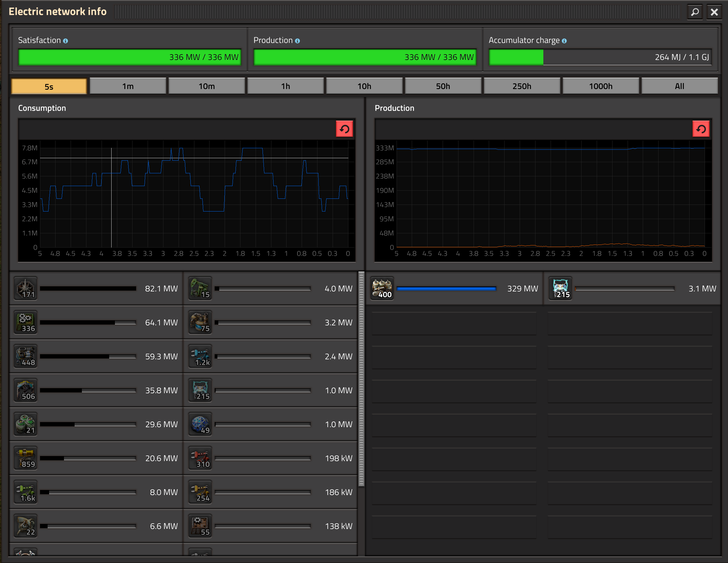Click the radar dome icon labeled 49
The height and width of the screenshot is (563, 728).
pos(200,425)
